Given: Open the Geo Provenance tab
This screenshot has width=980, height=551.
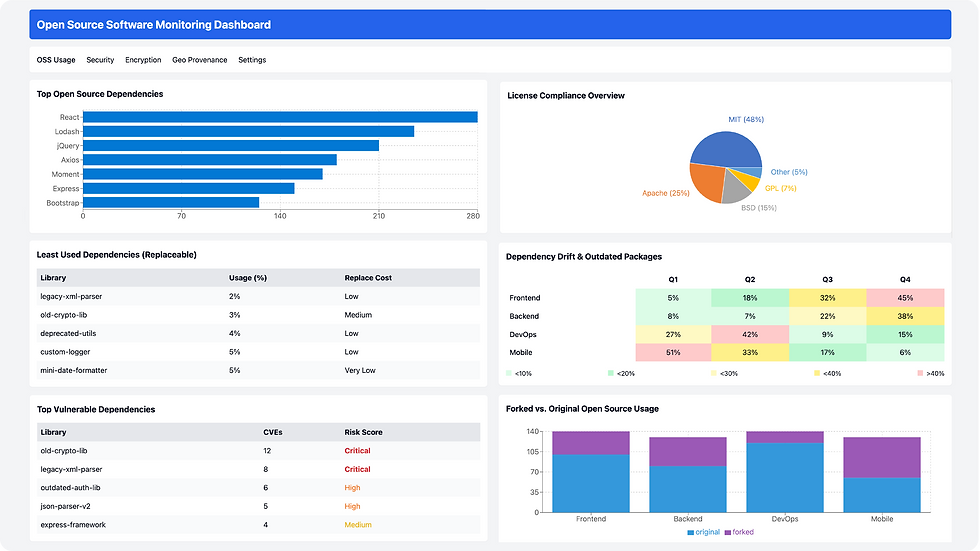Looking at the screenshot, I should (199, 60).
